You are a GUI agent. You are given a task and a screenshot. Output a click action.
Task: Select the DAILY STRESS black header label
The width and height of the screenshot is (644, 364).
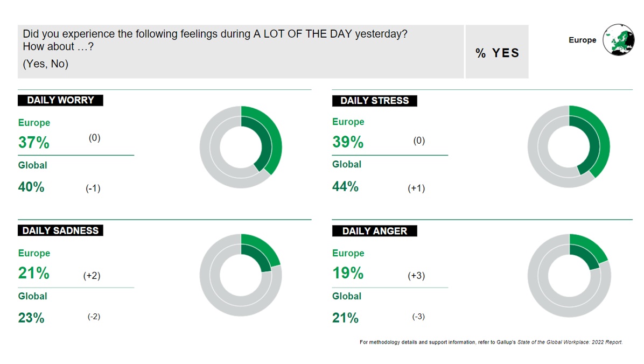(374, 101)
